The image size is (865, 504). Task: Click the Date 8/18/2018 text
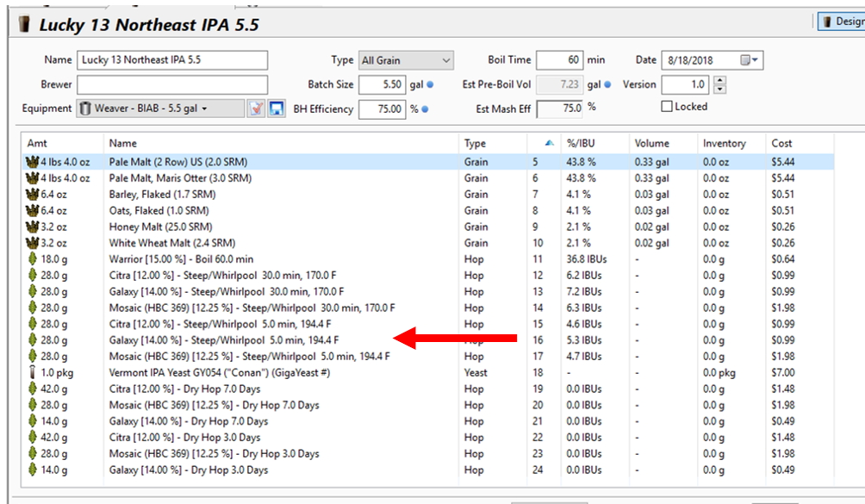coord(690,60)
